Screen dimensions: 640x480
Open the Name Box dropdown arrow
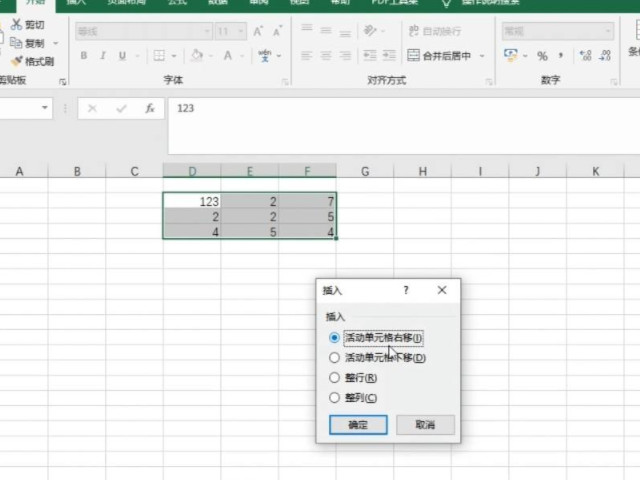coord(45,108)
